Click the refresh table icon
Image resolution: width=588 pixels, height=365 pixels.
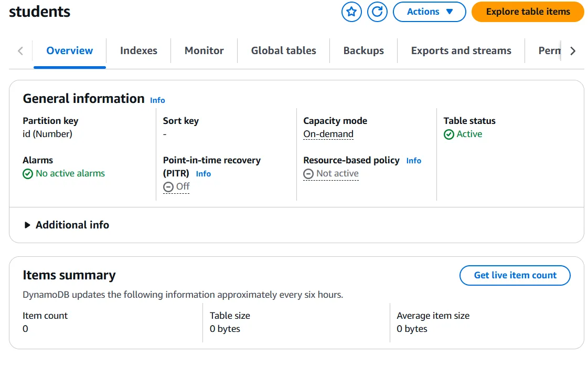(377, 12)
